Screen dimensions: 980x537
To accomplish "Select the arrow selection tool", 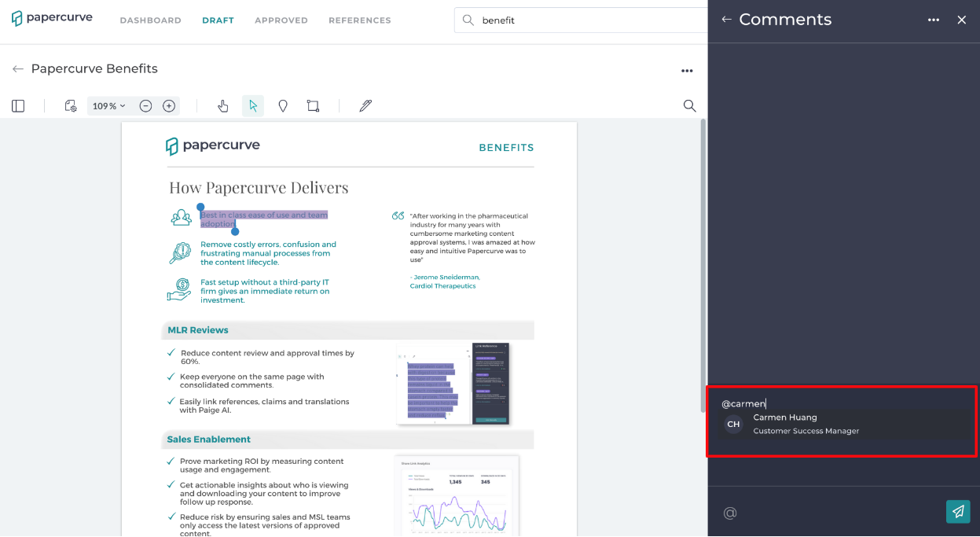I will coord(253,106).
